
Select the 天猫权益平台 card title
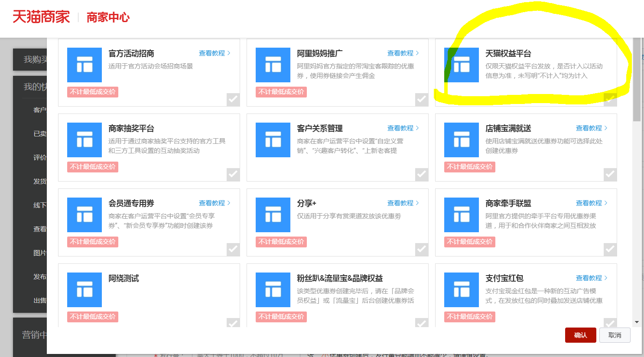(x=508, y=54)
